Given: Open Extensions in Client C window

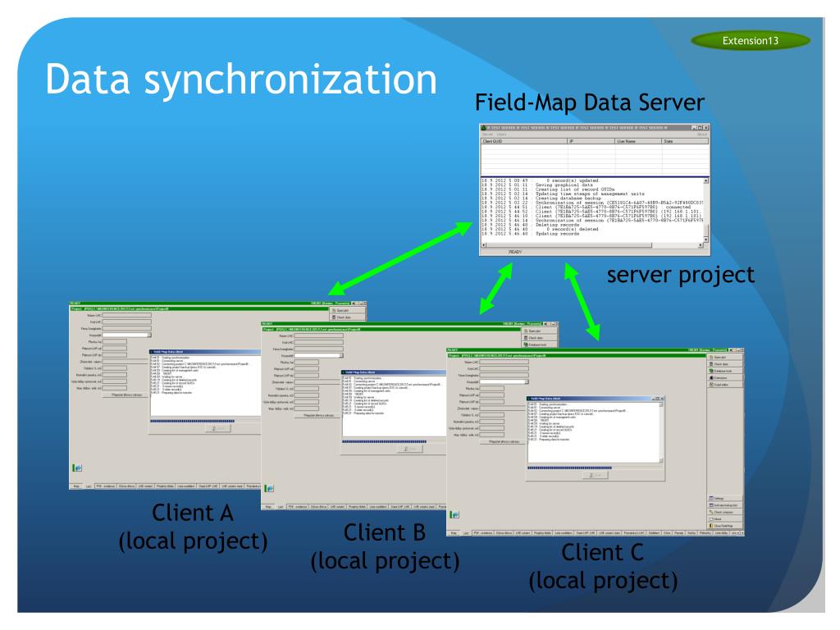Looking at the screenshot, I should [725, 377].
